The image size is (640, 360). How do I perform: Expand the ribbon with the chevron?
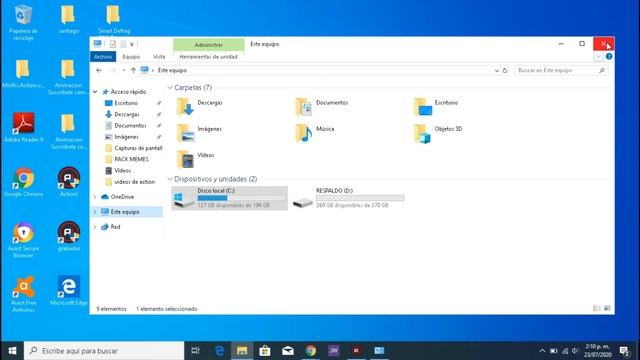pyautogui.click(x=598, y=56)
